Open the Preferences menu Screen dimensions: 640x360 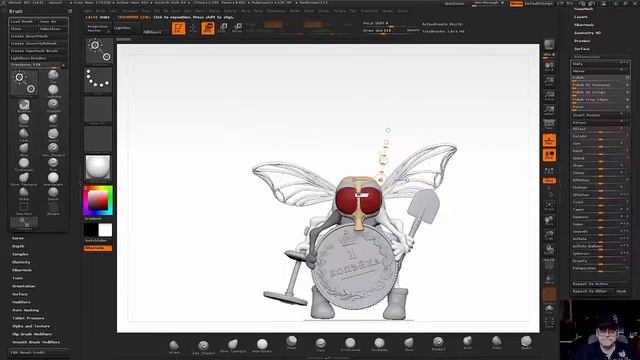coord(276,11)
